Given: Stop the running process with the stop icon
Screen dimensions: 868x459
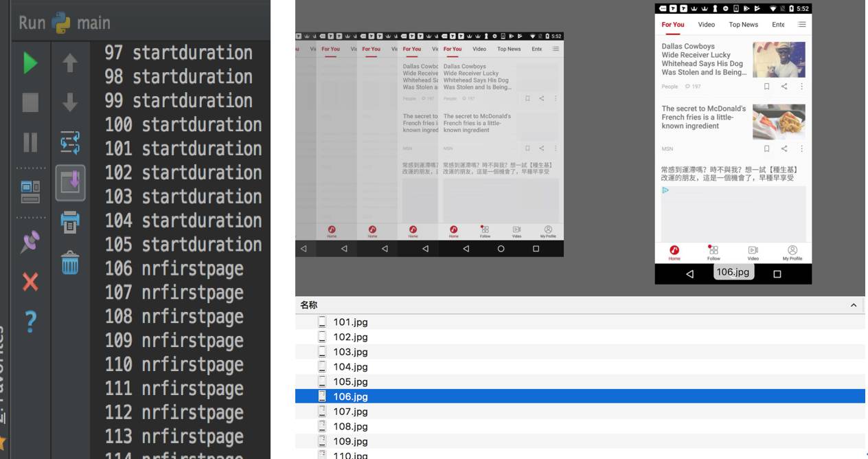Looking at the screenshot, I should point(30,102).
